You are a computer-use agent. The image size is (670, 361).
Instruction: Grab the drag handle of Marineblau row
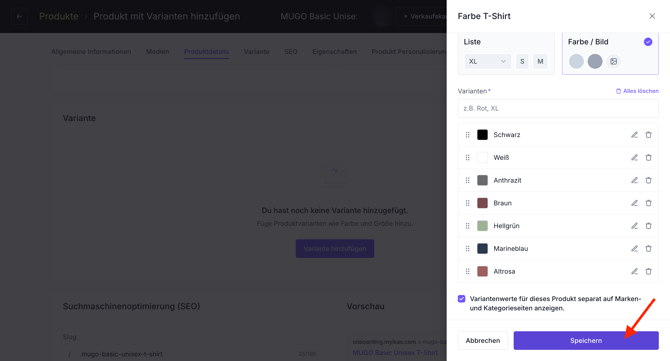[x=467, y=249]
